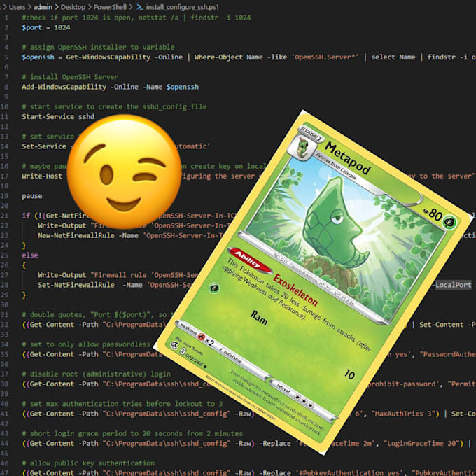This screenshot has height=476, width=476.
Task: Click the $openssh variable on line 5
Action: [38, 57]
